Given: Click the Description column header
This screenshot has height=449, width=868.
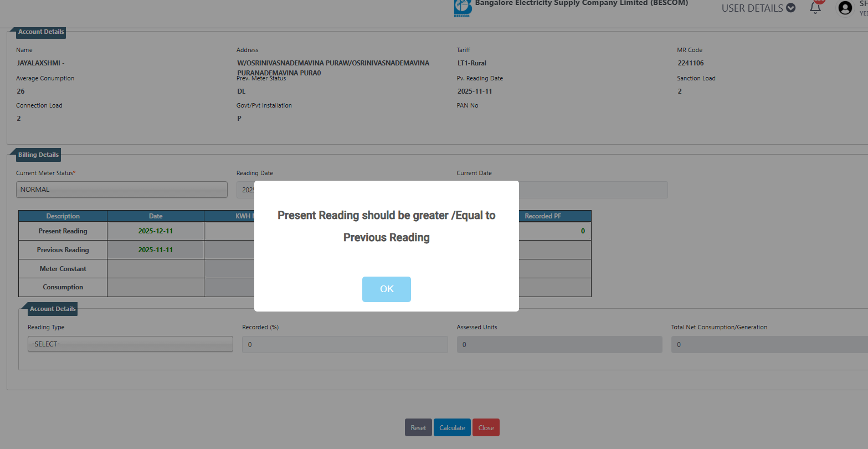Looking at the screenshot, I should point(63,216).
